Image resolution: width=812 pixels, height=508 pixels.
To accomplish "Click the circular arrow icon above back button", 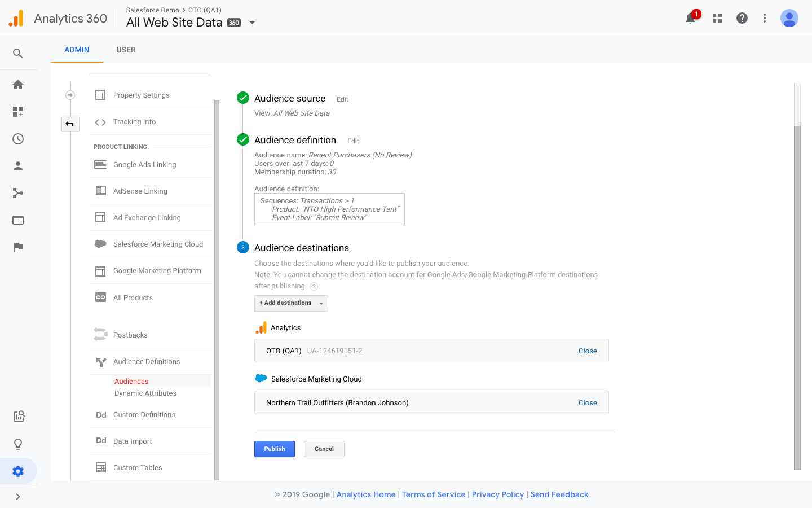I will coord(70,95).
